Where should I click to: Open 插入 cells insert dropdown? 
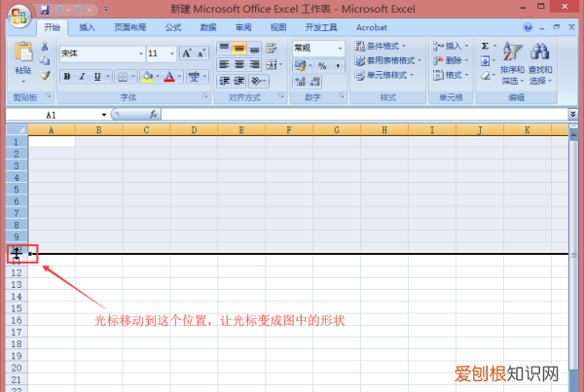tap(451, 46)
